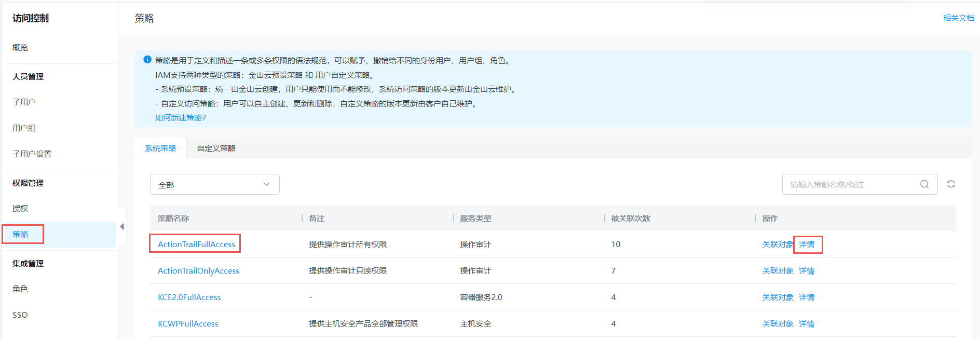980x339 pixels.
Task: Collapse sidebar using the arrow handle
Action: pyautogui.click(x=122, y=227)
